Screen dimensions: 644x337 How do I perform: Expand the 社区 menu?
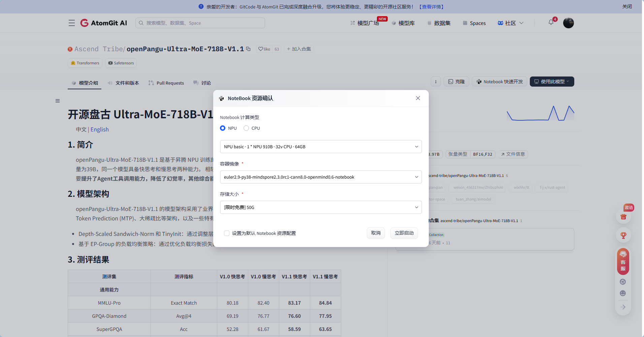(x=510, y=23)
